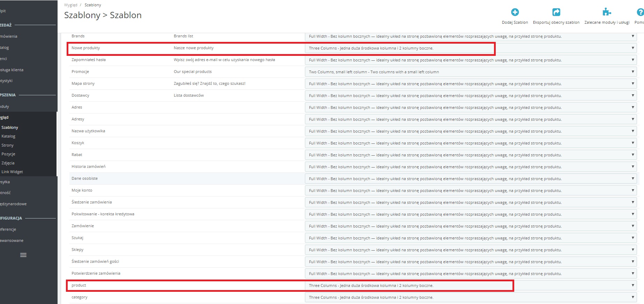Open Link Widget in the sidebar
The height and width of the screenshot is (304, 644).
pyautogui.click(x=12, y=172)
